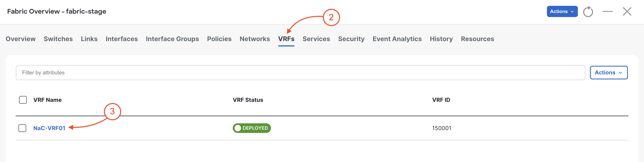Select all VRFs with header checkbox
This screenshot has width=644, height=162.
pos(23,100)
